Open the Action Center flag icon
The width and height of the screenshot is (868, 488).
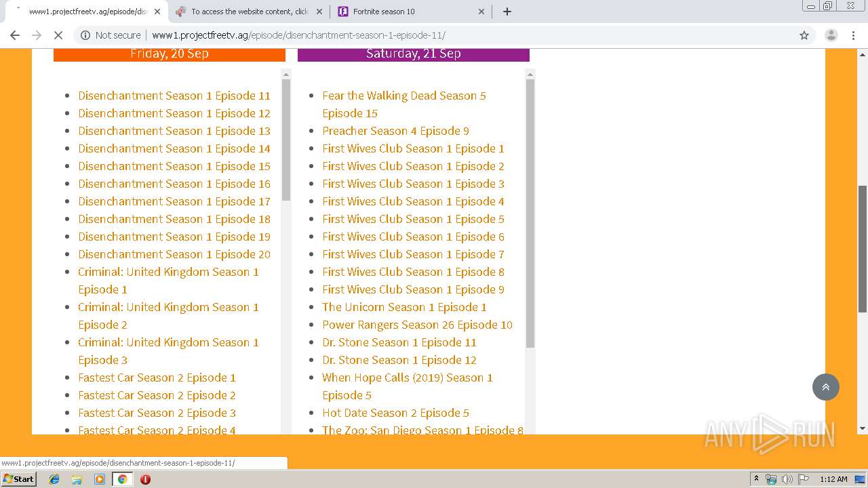(802, 479)
